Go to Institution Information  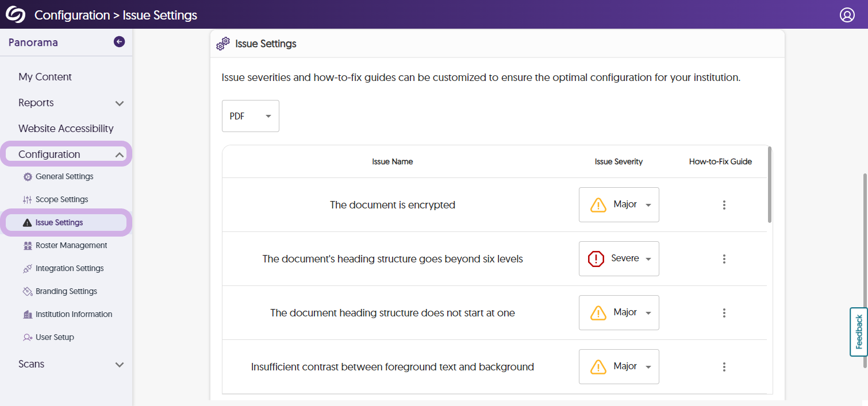74,315
